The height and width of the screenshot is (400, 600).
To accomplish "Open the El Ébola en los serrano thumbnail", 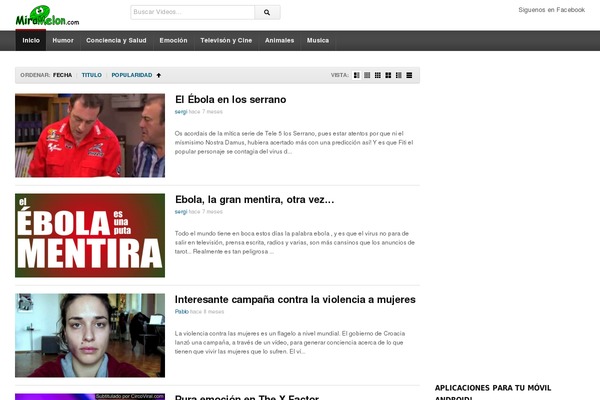I will [x=90, y=136].
